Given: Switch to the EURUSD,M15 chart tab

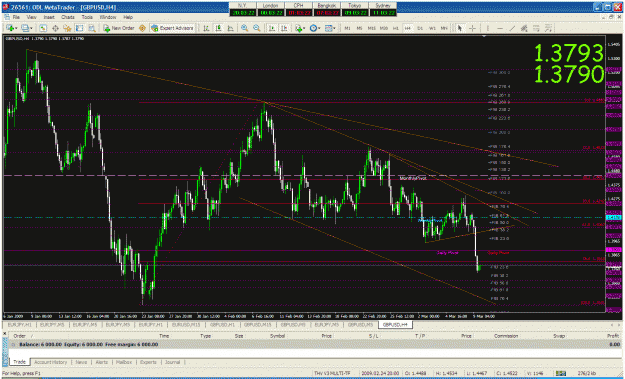Looking at the screenshot, I should pos(185,325).
